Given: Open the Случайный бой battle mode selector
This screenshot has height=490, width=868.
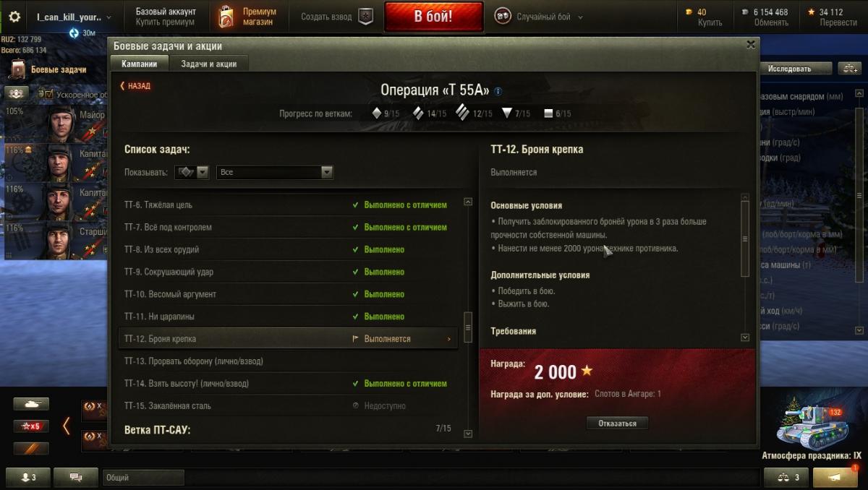Looking at the screenshot, I should [x=539, y=17].
